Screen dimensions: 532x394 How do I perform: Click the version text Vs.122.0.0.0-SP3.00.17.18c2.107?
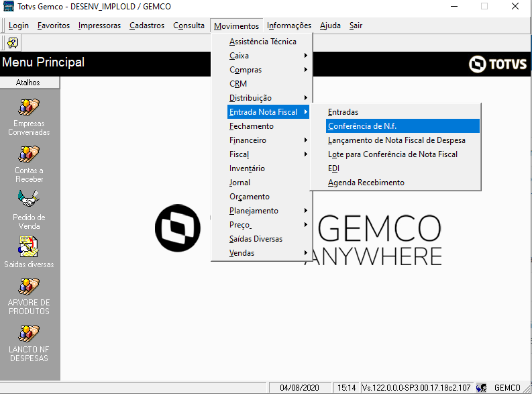click(x=417, y=387)
